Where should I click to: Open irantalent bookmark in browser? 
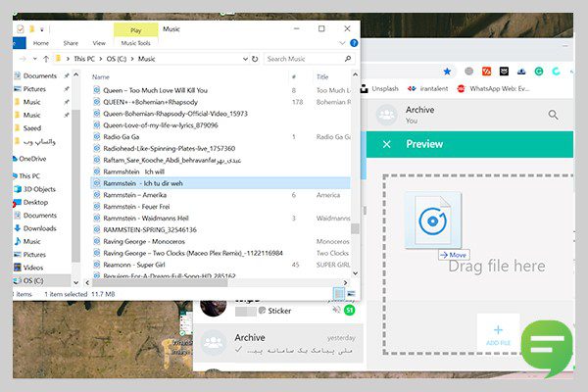click(428, 89)
